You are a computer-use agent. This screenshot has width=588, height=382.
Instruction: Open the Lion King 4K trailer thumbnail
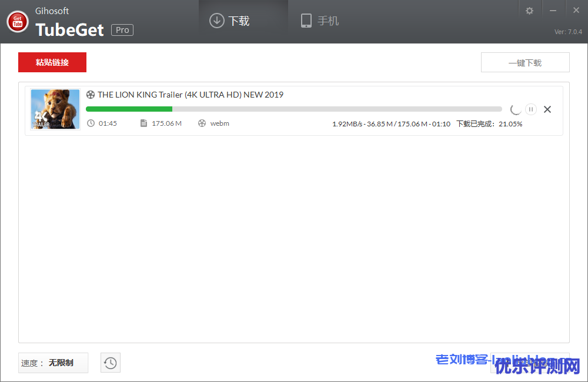55,109
